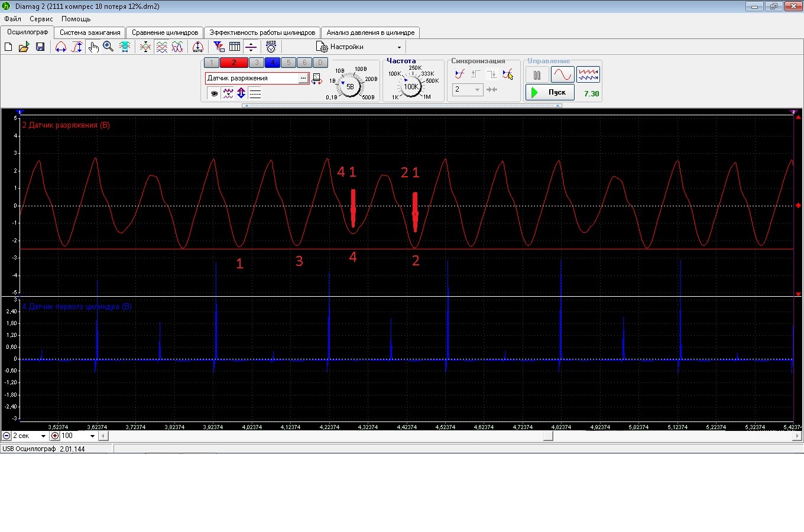This screenshot has width=804, height=532.
Task: Click the AUTO voltmeter icon
Action: (271, 47)
